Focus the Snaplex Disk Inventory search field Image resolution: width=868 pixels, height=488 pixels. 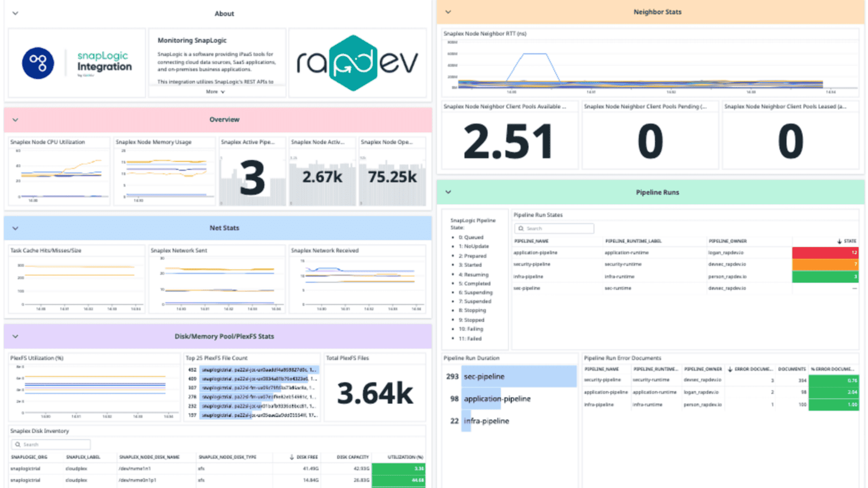pyautogui.click(x=51, y=445)
